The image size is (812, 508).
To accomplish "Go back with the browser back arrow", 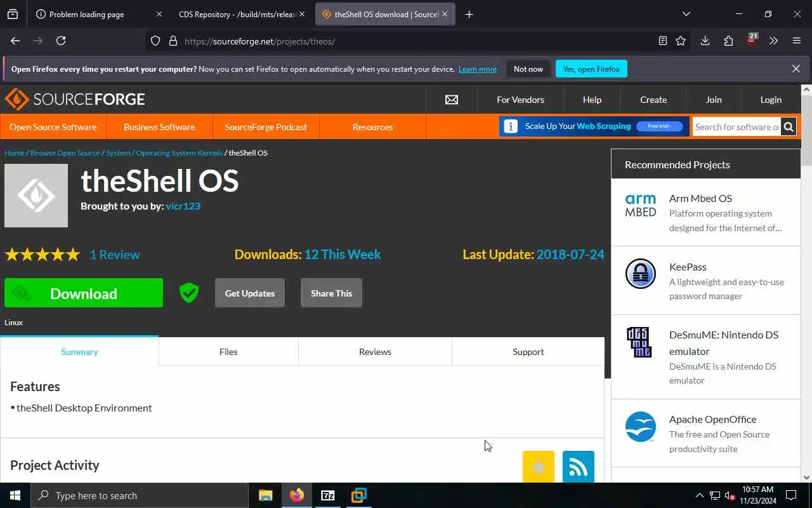I will pyautogui.click(x=15, y=41).
